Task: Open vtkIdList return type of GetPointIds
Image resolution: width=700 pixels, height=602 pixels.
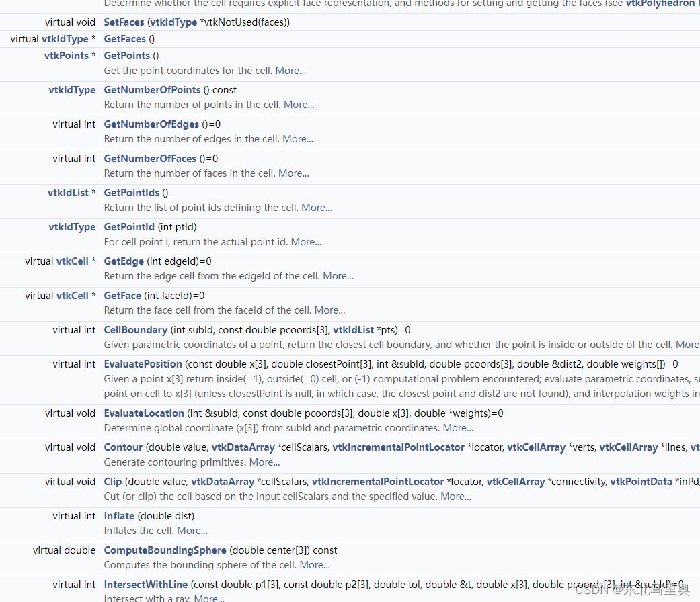Action: [x=69, y=193]
